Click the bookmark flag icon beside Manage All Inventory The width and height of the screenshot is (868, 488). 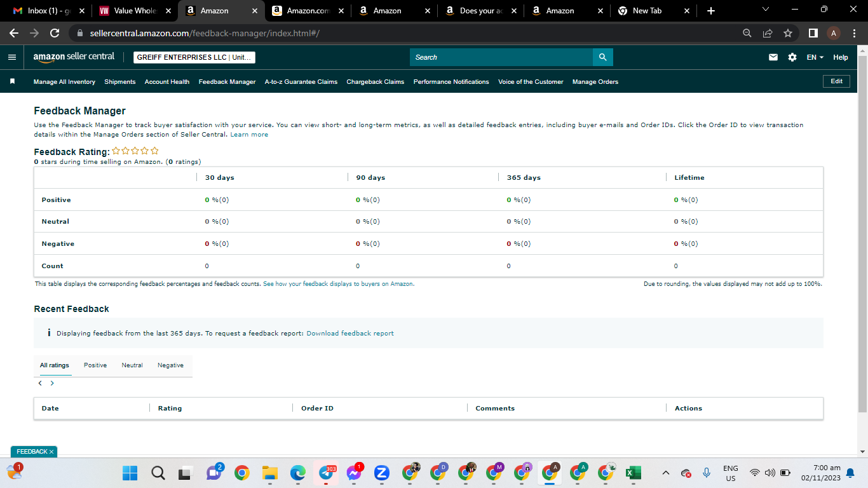tap(12, 81)
